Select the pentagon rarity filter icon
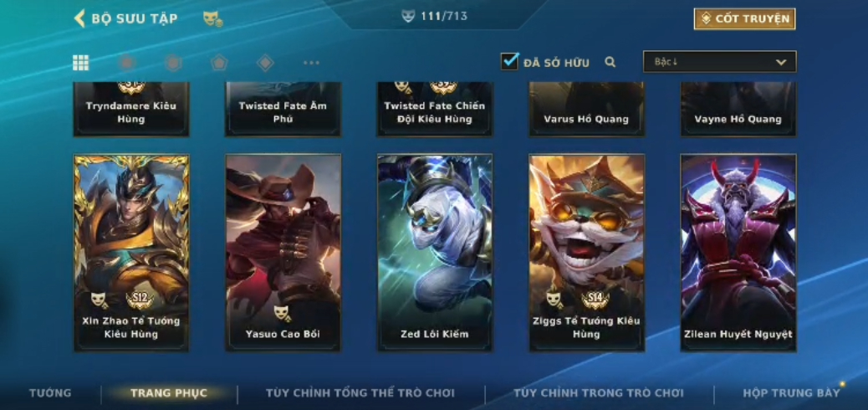 pos(219,63)
